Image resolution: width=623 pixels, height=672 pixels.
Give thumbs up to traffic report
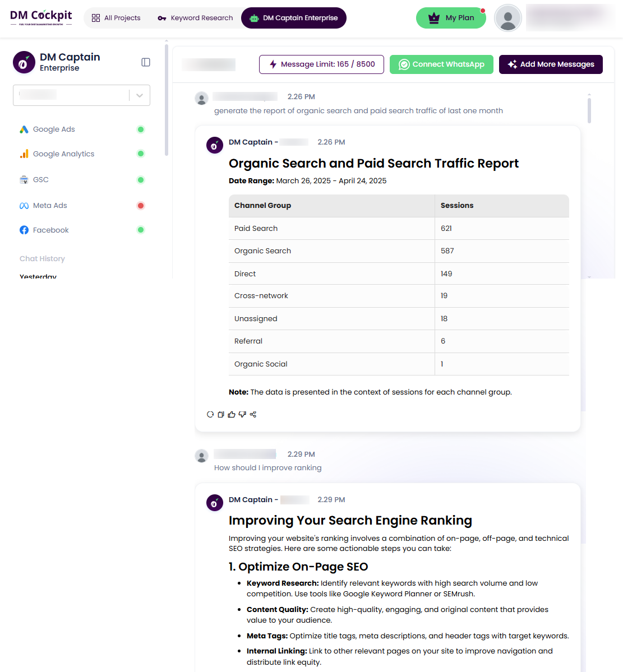coord(232,414)
